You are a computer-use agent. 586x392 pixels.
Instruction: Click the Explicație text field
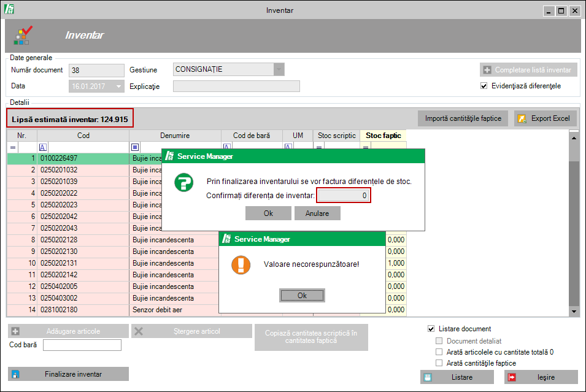236,86
